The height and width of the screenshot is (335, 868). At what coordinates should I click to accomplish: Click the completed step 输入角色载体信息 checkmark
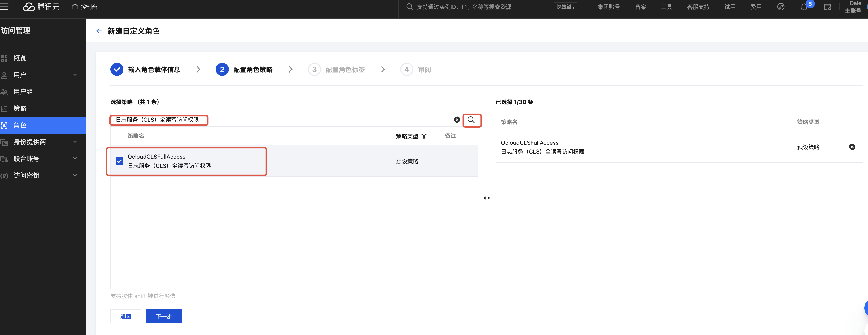[x=117, y=69]
